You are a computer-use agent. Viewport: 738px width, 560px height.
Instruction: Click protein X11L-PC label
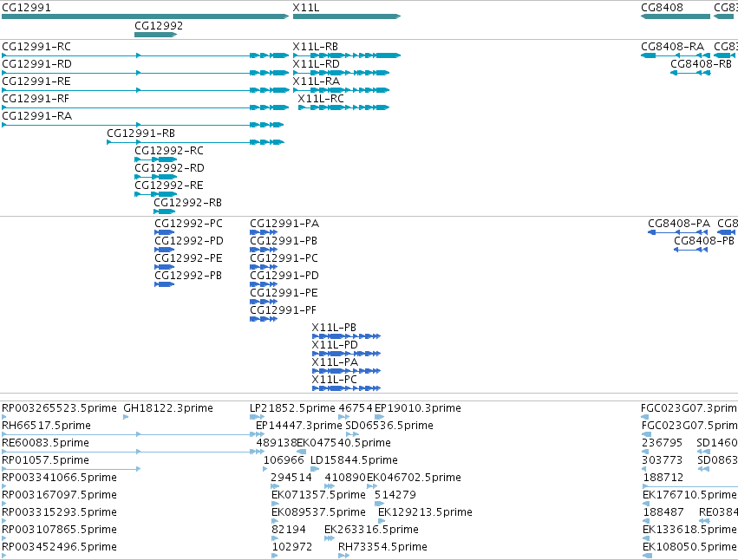click(x=335, y=380)
